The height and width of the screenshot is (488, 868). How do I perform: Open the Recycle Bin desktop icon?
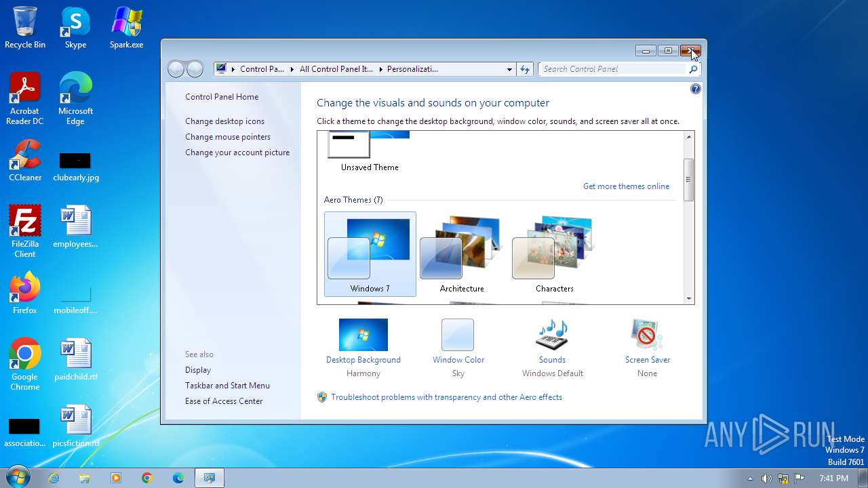[25, 28]
